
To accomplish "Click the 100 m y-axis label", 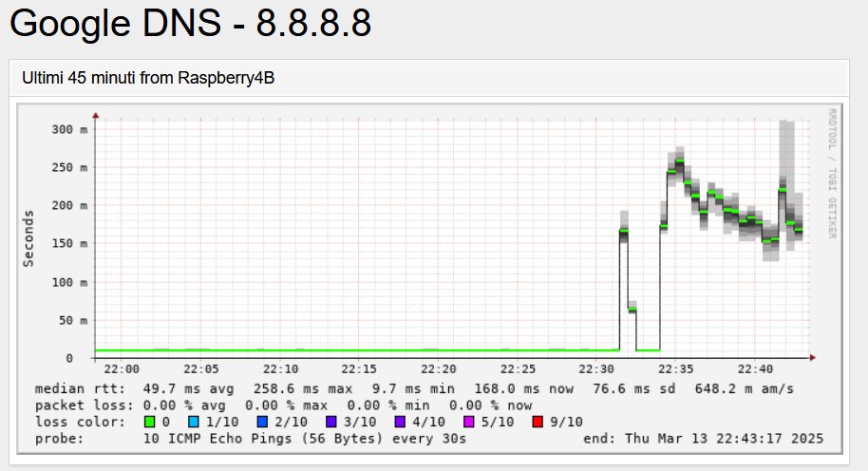I will coord(69,282).
